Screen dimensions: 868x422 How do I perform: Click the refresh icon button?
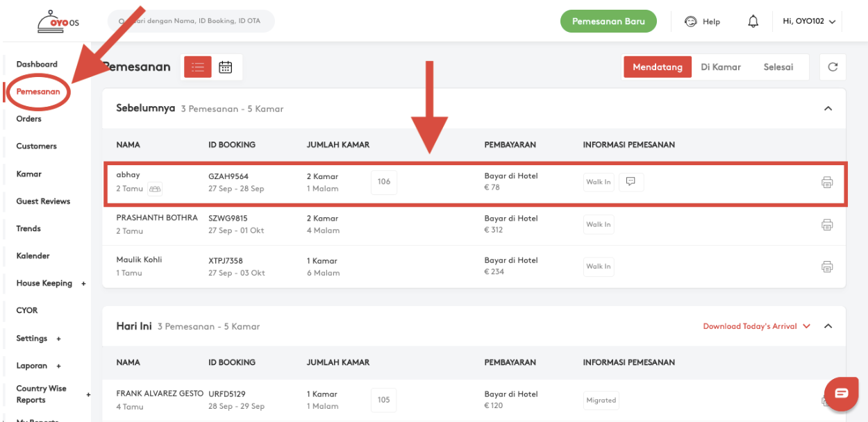833,67
